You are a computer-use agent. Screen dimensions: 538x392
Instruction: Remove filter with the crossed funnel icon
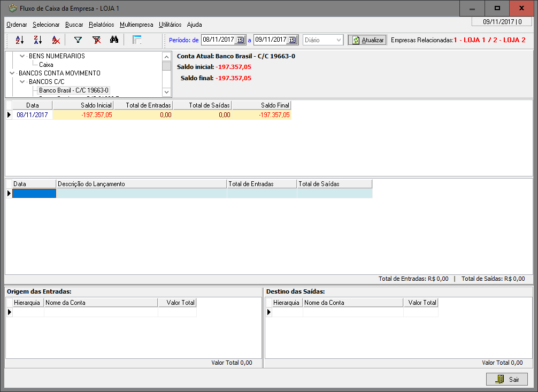[x=96, y=40]
